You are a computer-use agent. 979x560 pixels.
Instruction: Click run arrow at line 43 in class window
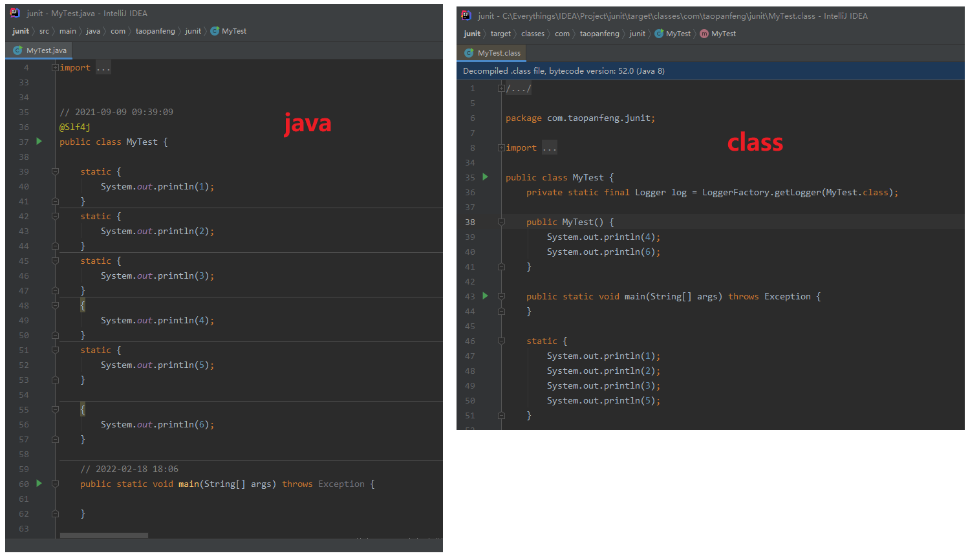pos(486,296)
